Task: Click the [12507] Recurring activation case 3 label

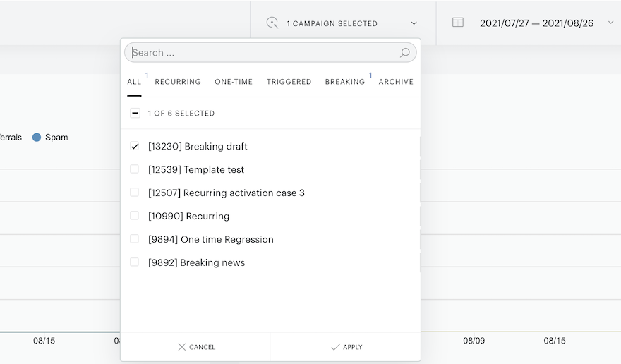Action: pos(226,193)
